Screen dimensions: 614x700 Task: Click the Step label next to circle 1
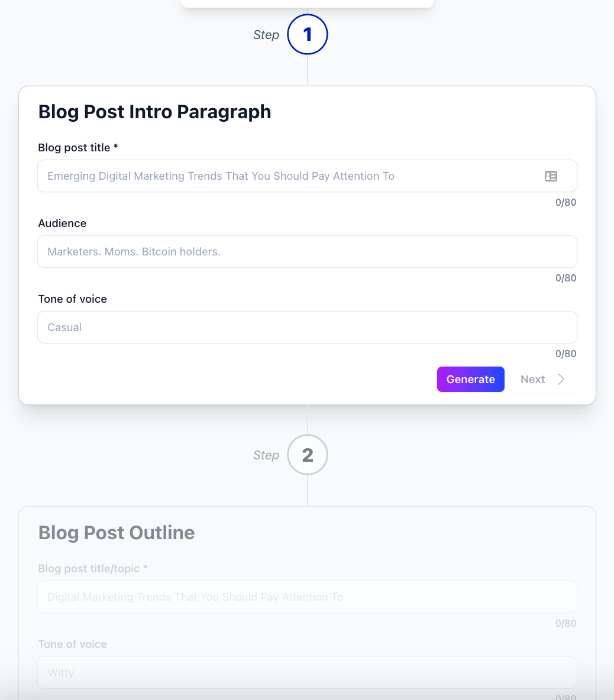pyautogui.click(x=266, y=34)
